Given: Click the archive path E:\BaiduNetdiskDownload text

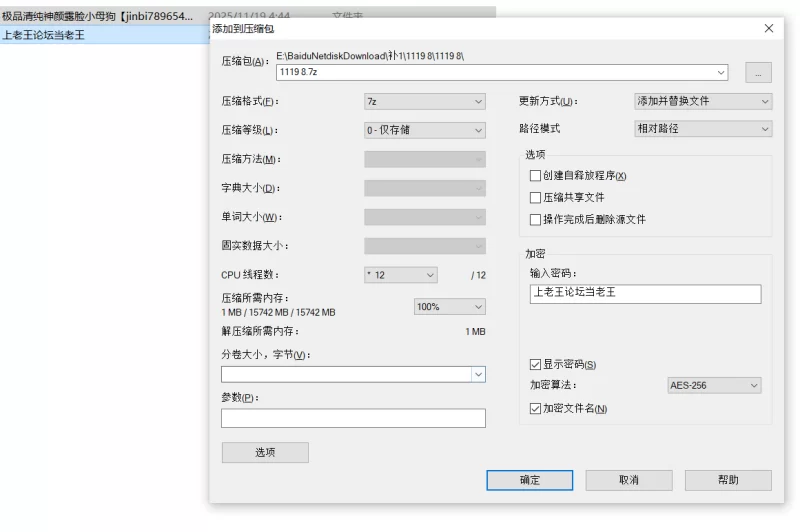Looking at the screenshot, I should click(x=370, y=56).
